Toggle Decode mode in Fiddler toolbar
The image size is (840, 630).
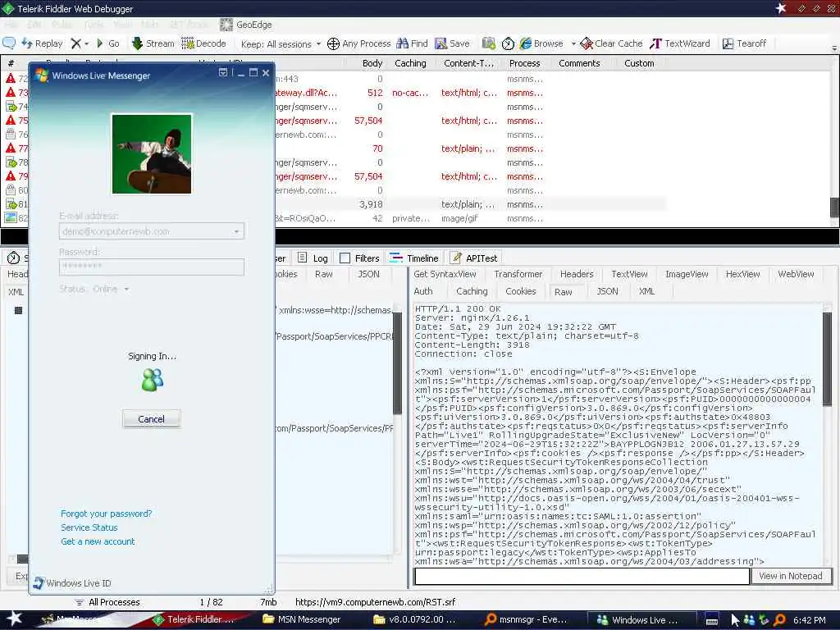coord(203,43)
